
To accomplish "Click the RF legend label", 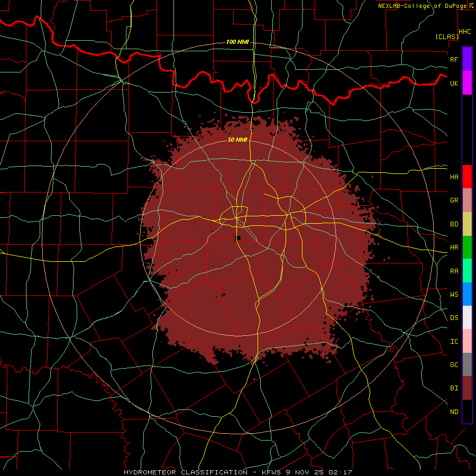I will click(454, 59).
